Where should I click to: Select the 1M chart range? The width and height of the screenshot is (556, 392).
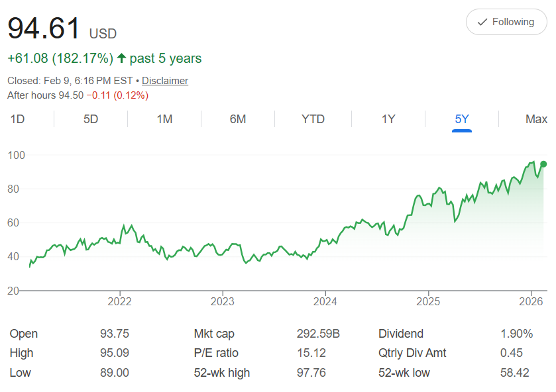164,119
